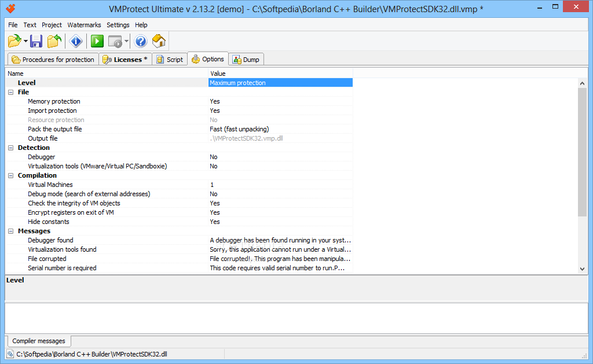Click the execute window toolbar icon
This screenshot has width=593, height=364.
[x=115, y=41]
